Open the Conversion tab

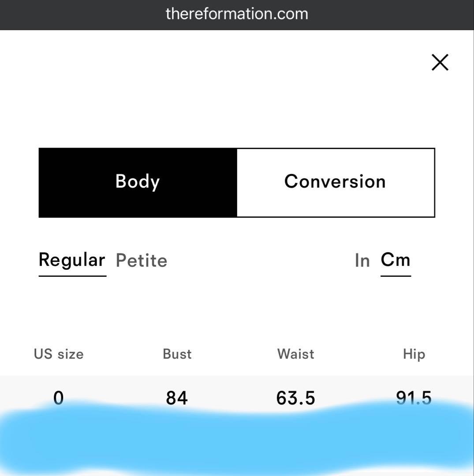coord(335,182)
